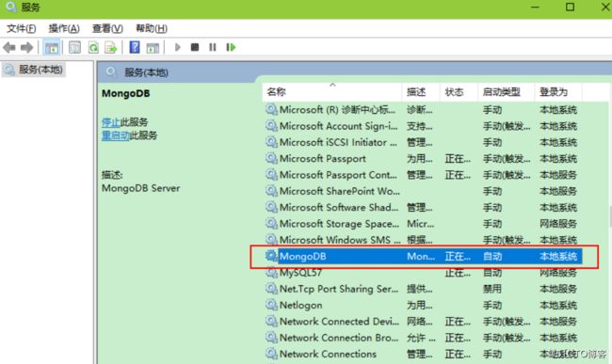Sort by the 登录为 column header
The width and height of the screenshot is (612, 364).
558,92
